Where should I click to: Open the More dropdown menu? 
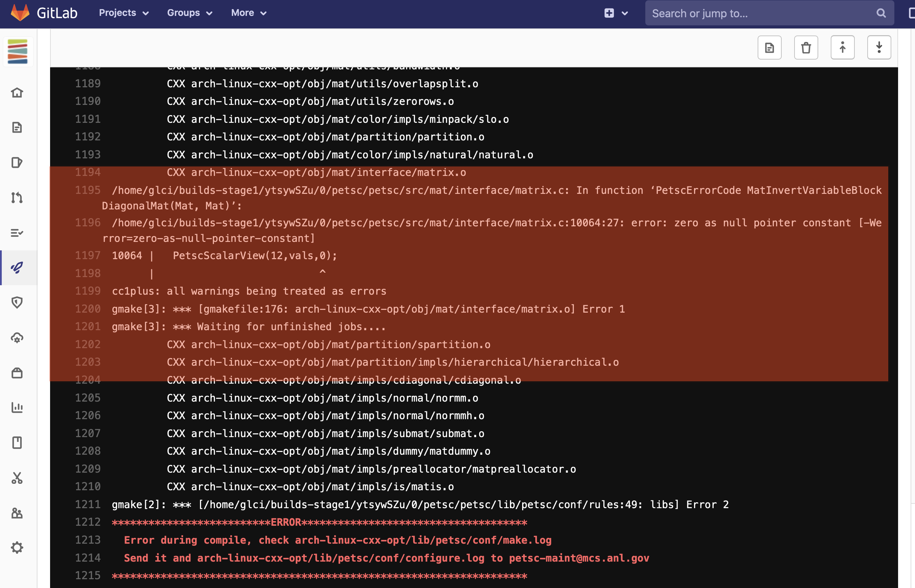pyautogui.click(x=249, y=13)
